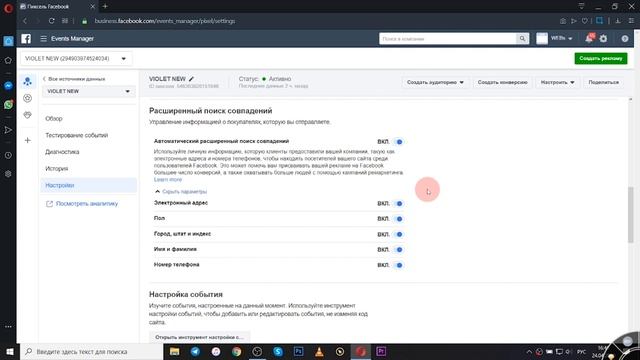Open Диагностика section
This screenshot has width=640, height=360.
62,152
